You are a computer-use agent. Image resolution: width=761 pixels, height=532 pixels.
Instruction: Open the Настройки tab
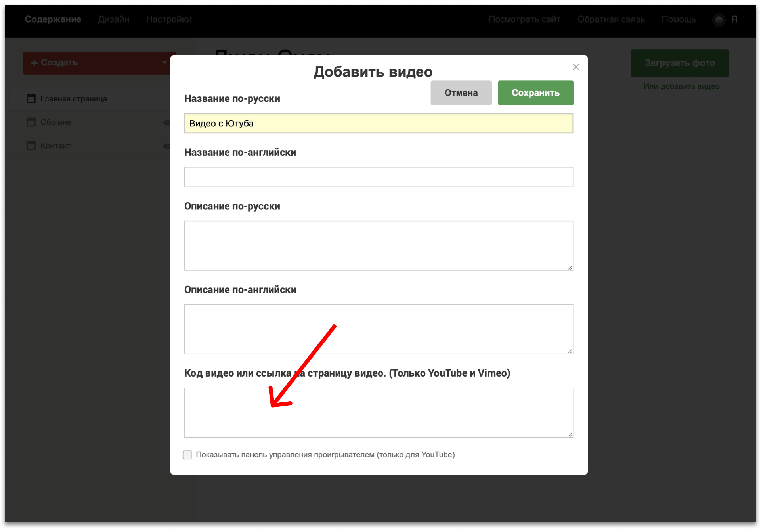point(169,19)
